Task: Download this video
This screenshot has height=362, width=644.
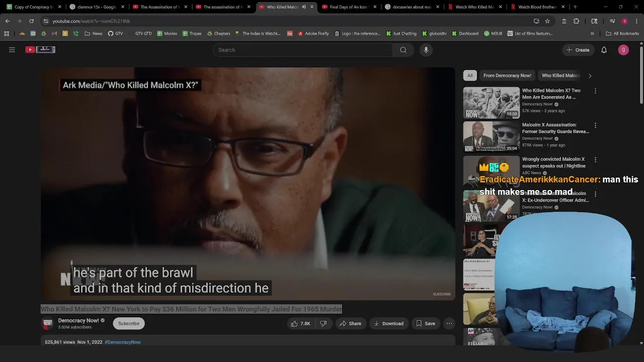Action: (x=388, y=323)
